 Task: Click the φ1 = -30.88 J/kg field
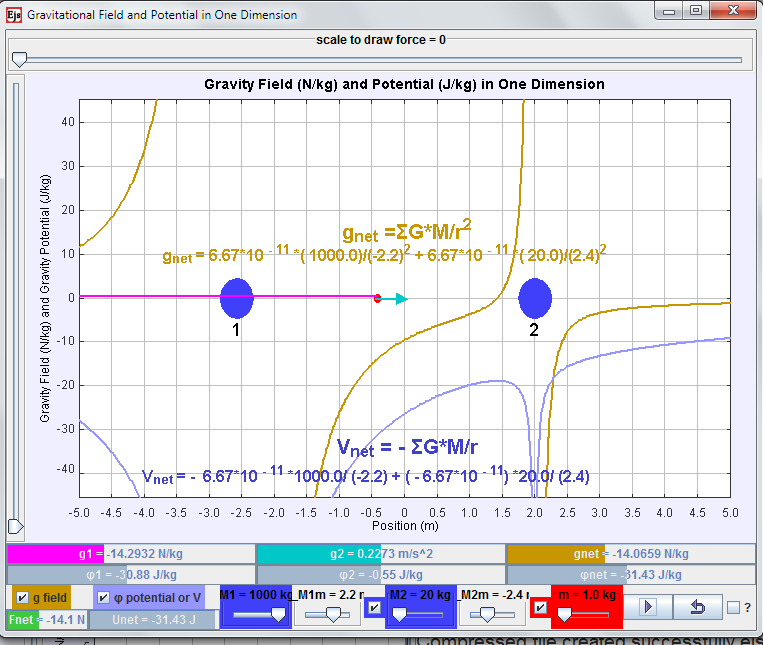[131, 574]
